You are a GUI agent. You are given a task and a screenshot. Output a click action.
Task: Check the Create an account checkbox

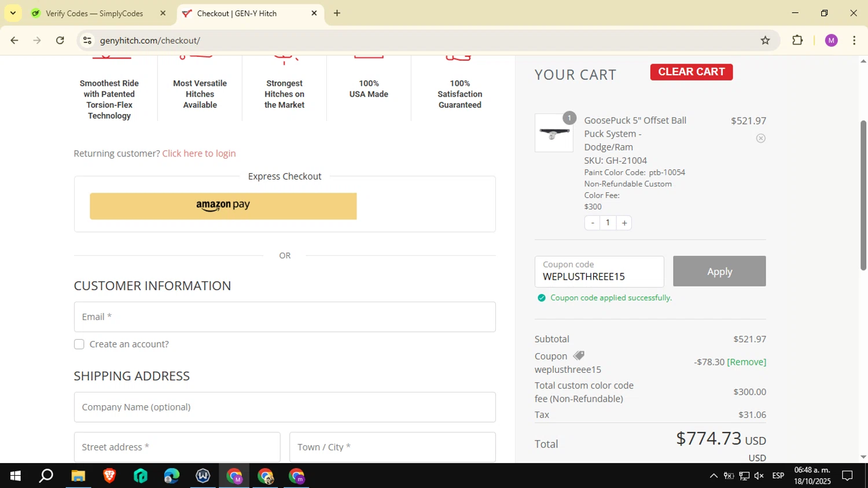coord(79,344)
